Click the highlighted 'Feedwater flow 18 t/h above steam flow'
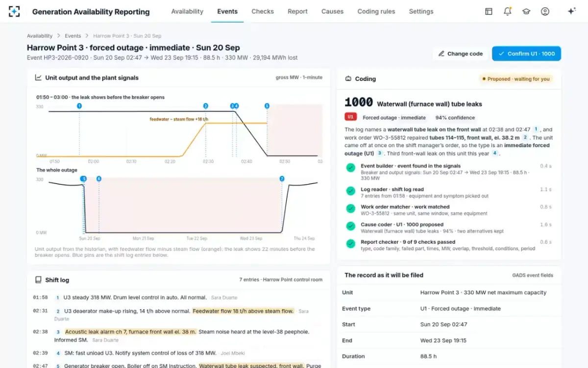588x368 pixels. coord(244,311)
